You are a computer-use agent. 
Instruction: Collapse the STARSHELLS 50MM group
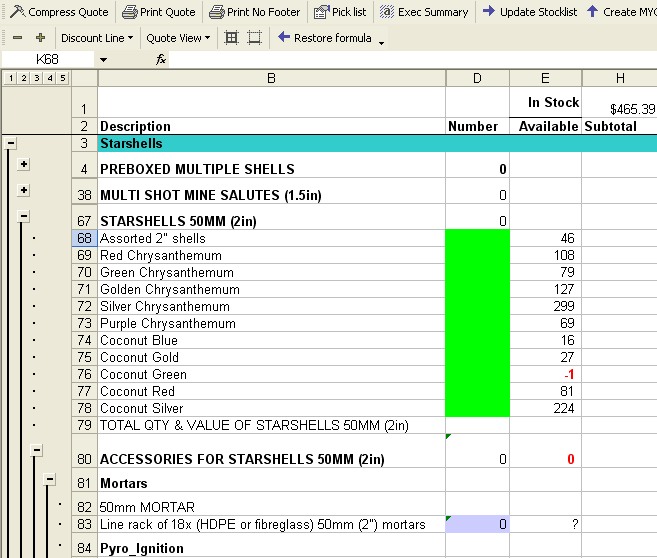pos(23,216)
